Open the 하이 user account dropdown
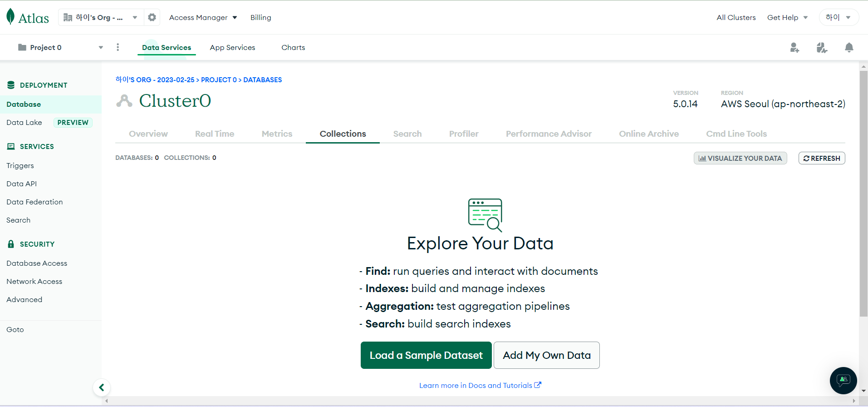868x407 pixels. pos(839,17)
